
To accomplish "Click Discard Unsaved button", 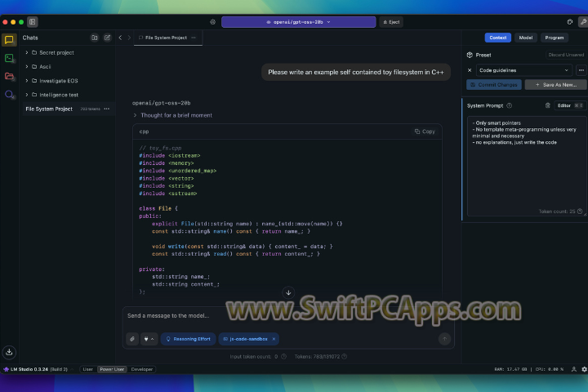I will tap(566, 55).
